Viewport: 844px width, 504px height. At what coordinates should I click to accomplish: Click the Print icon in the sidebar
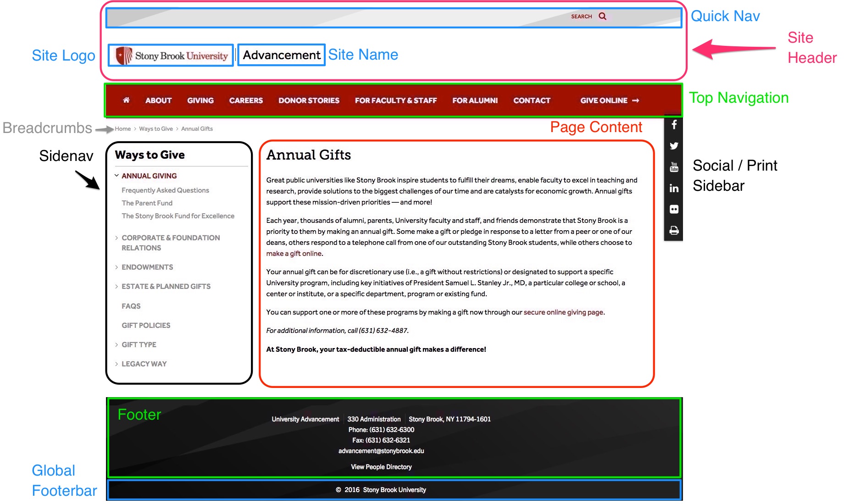[674, 230]
